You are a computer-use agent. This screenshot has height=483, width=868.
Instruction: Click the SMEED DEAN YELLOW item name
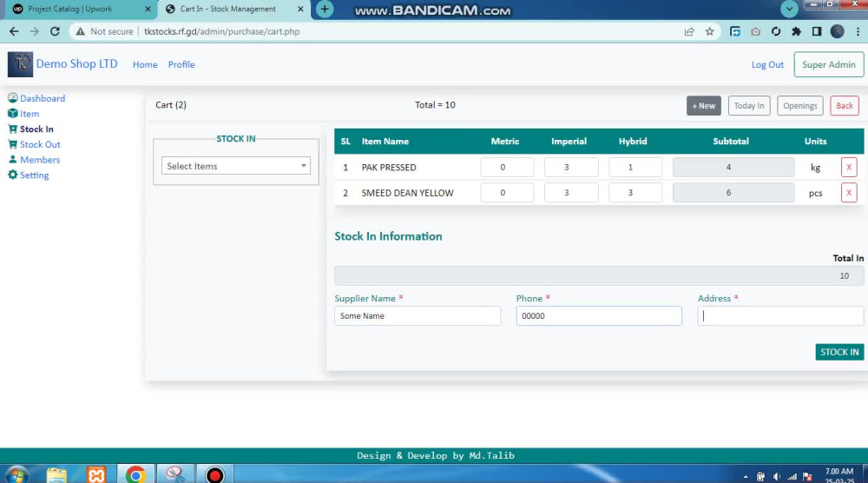pyautogui.click(x=407, y=193)
